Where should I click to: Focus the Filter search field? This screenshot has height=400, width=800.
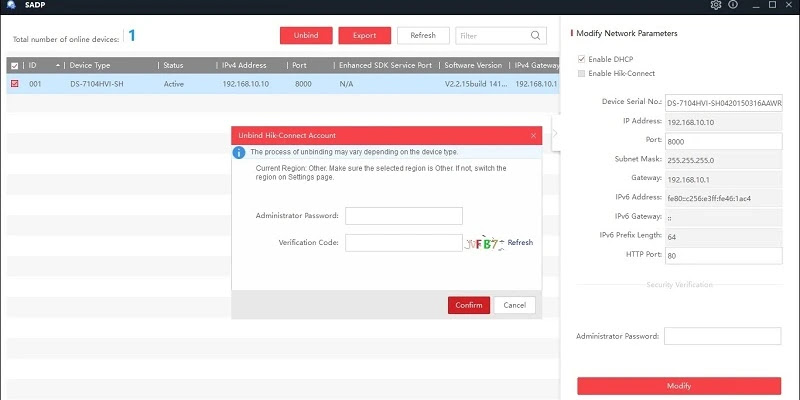(x=492, y=36)
